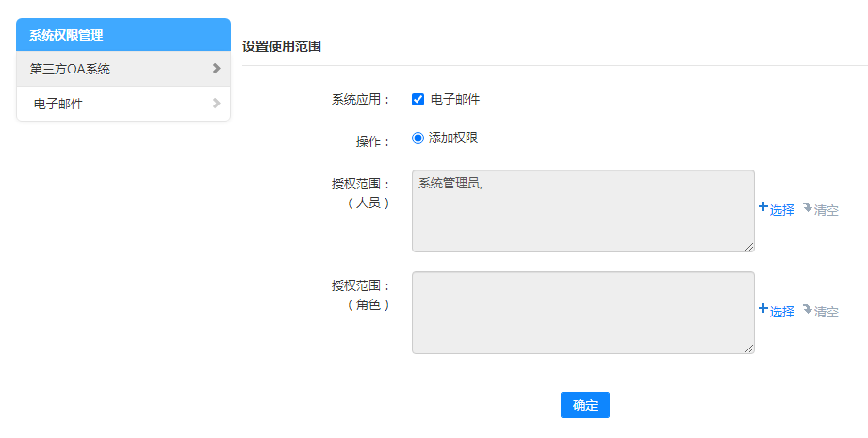Toggle the 电子邮件 system application checkbox
Image resolution: width=868 pixels, height=438 pixels.
(418, 100)
